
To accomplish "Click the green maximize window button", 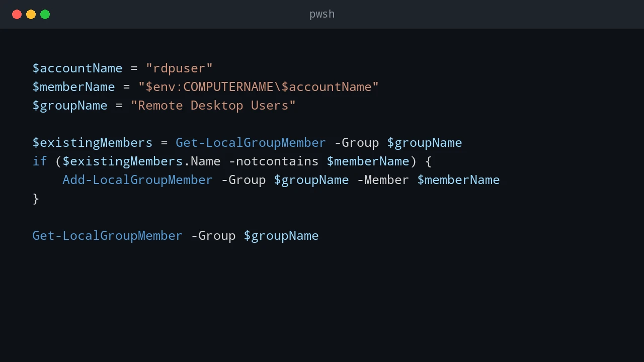I will (x=45, y=14).
